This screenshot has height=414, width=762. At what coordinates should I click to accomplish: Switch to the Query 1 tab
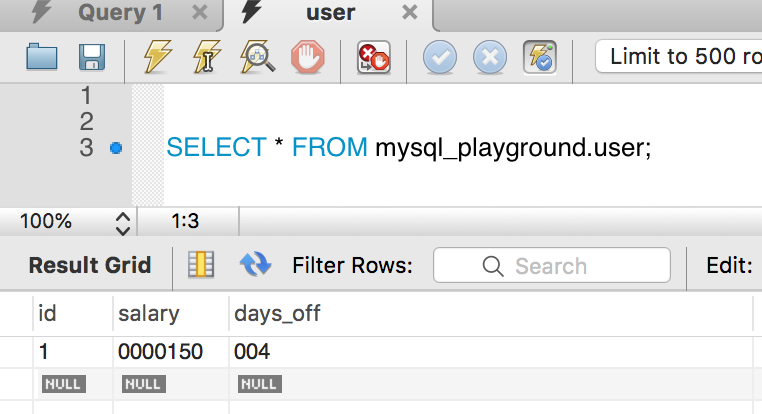(121, 13)
